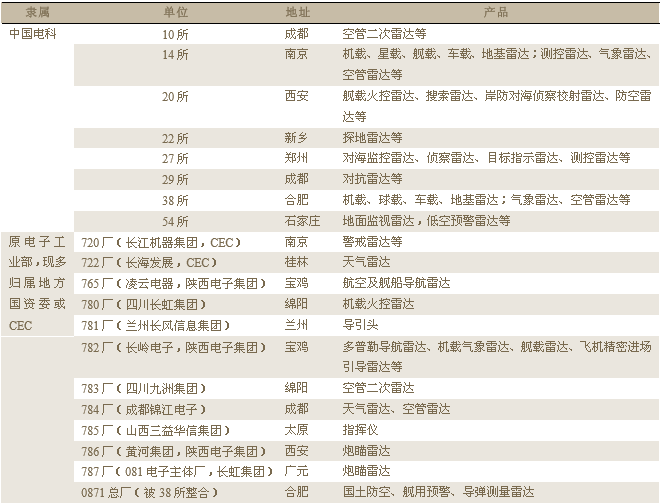660x504 pixels.
Task: Select the 27所 unit cell
Action: [175, 159]
